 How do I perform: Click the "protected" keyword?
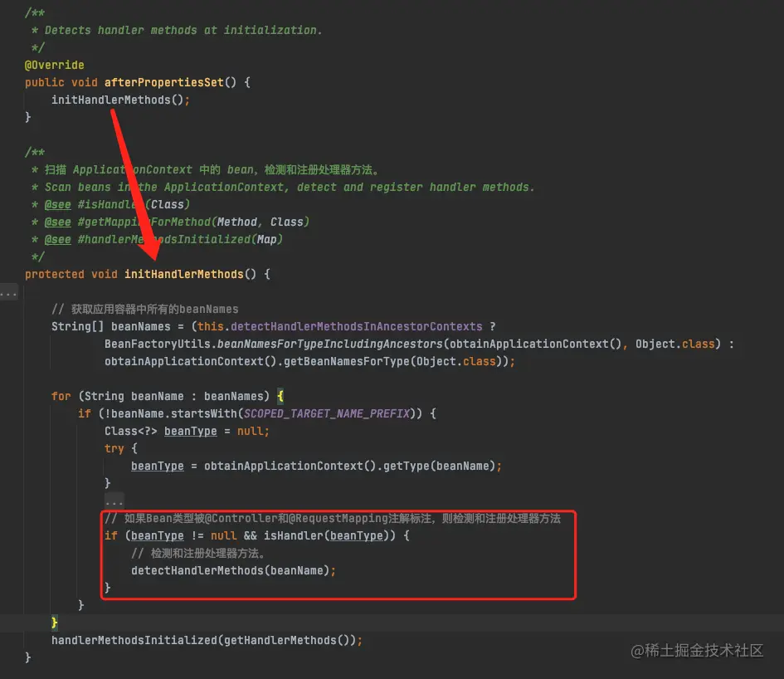click(55, 274)
